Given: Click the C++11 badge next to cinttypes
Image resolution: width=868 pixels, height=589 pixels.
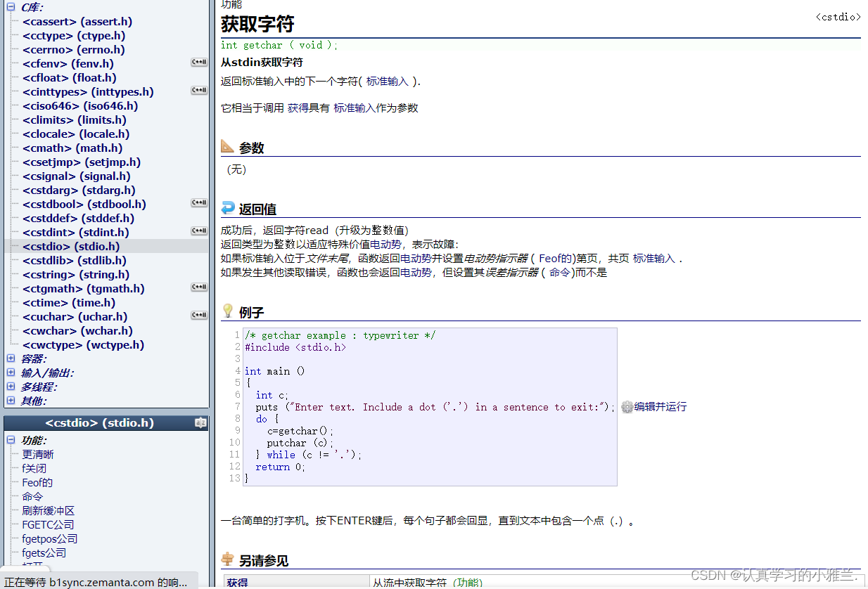Looking at the screenshot, I should tap(199, 91).
